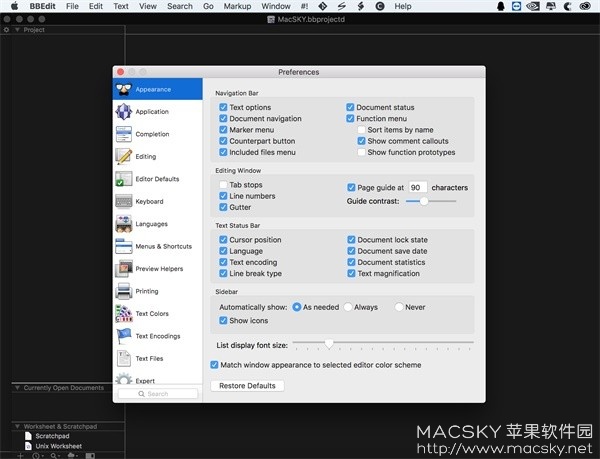Open the recent documents clock dropdown
Viewport: 600px width, 459px height.
point(38,456)
